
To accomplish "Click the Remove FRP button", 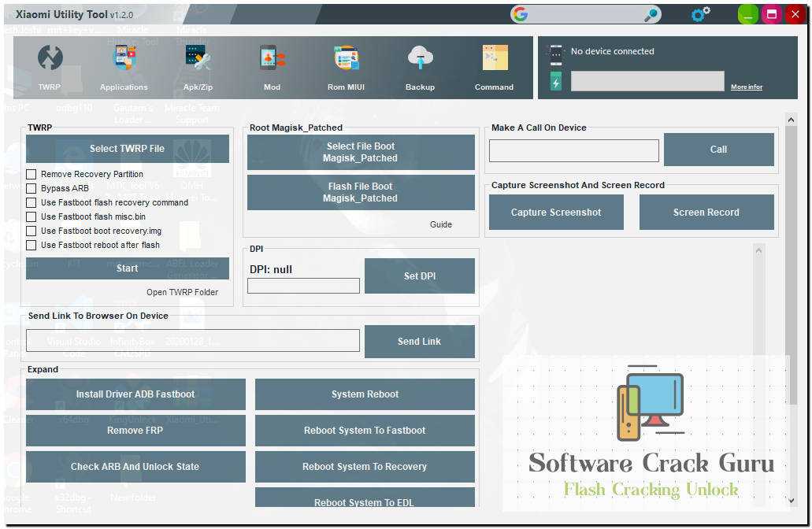I will pyautogui.click(x=135, y=430).
